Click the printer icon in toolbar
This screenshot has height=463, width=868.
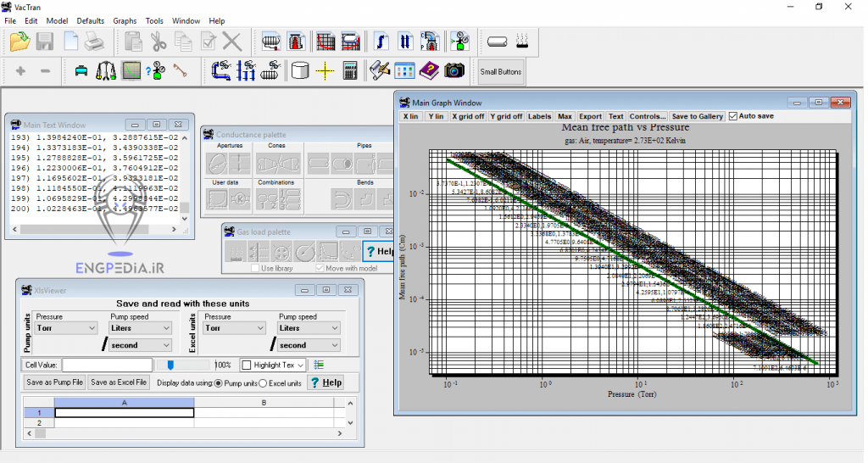(93, 42)
